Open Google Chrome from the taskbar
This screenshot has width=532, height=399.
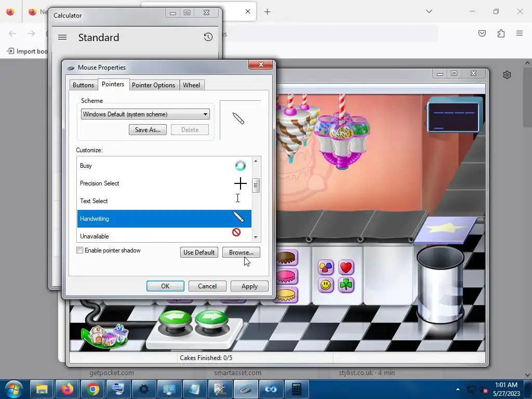pos(92,389)
